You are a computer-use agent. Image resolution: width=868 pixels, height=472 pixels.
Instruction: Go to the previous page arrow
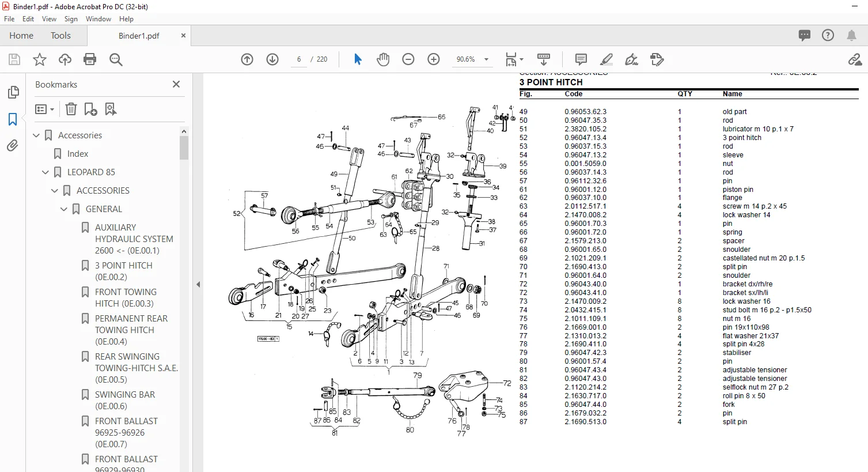click(247, 59)
